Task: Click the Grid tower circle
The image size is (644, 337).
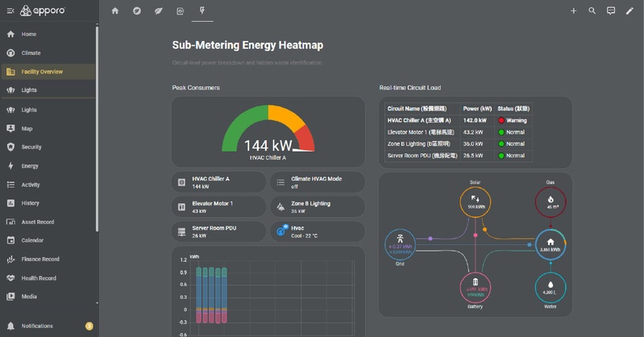Action: tap(400, 244)
